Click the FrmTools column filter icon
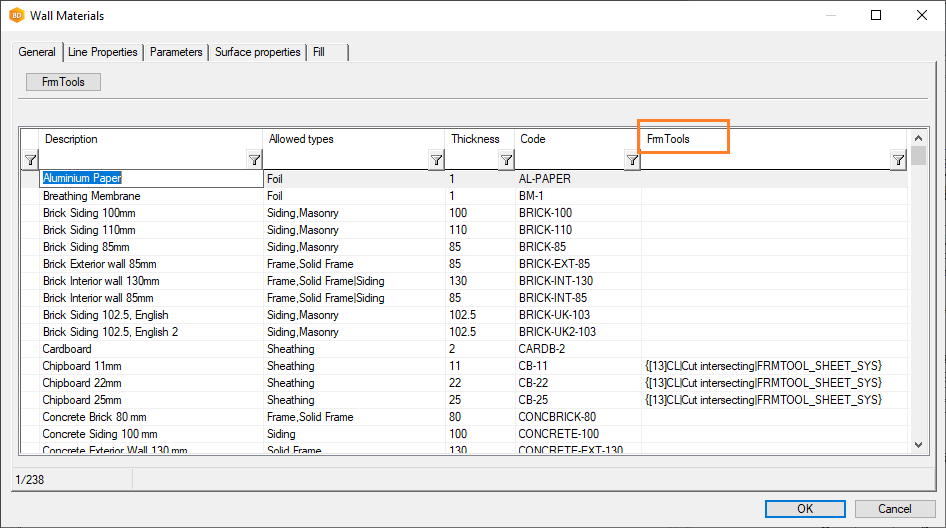Image resolution: width=946 pixels, height=528 pixels. point(898,160)
